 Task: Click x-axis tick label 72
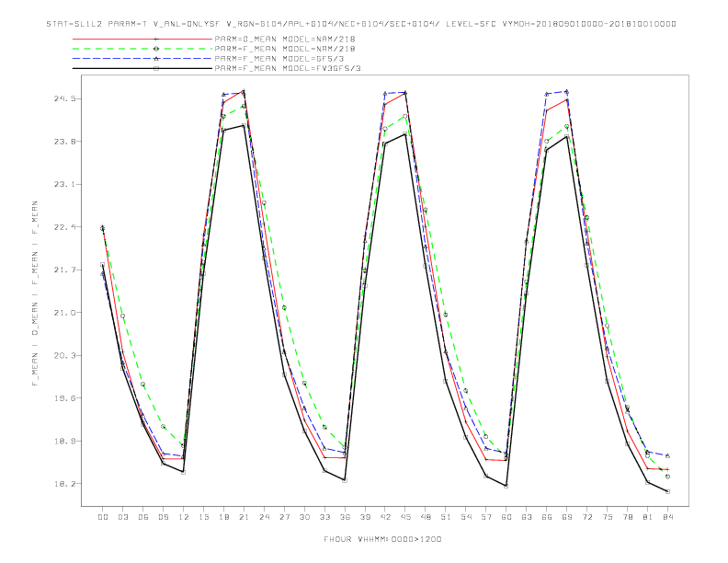(x=586, y=517)
